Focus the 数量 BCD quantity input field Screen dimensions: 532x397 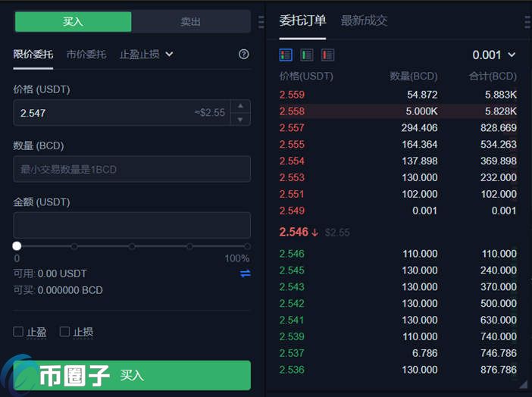point(132,169)
